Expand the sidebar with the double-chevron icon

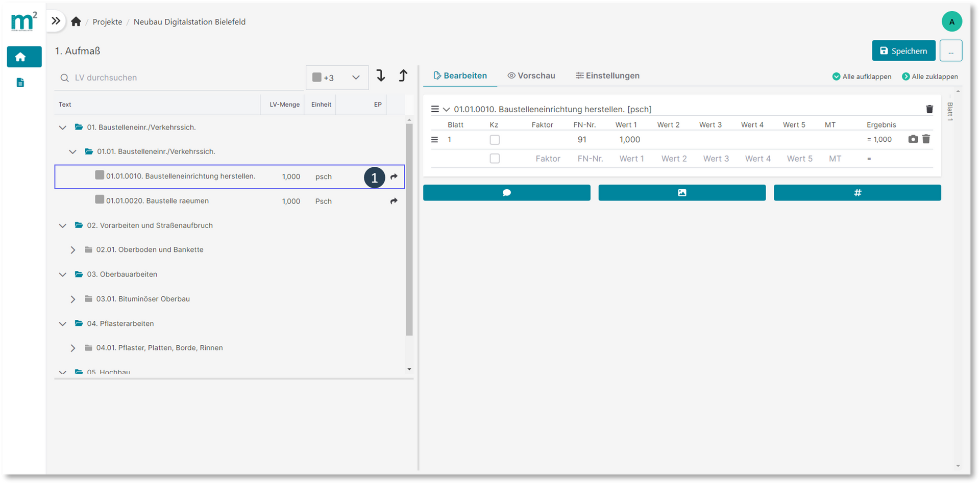point(56,21)
